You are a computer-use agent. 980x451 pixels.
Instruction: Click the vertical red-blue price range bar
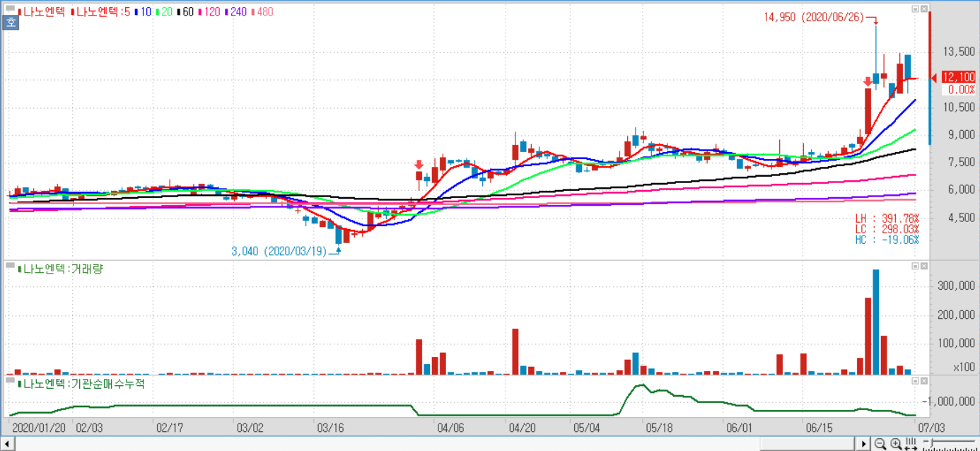(x=931, y=78)
